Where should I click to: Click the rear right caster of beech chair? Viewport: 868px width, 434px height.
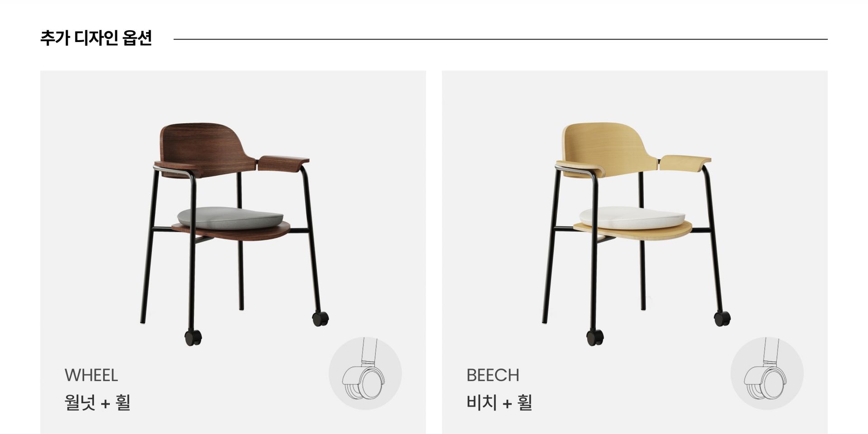pyautogui.click(x=722, y=319)
